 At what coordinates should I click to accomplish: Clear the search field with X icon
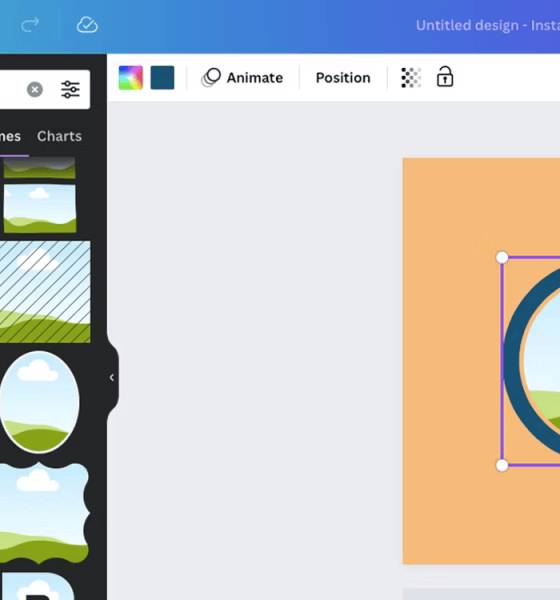(x=35, y=90)
